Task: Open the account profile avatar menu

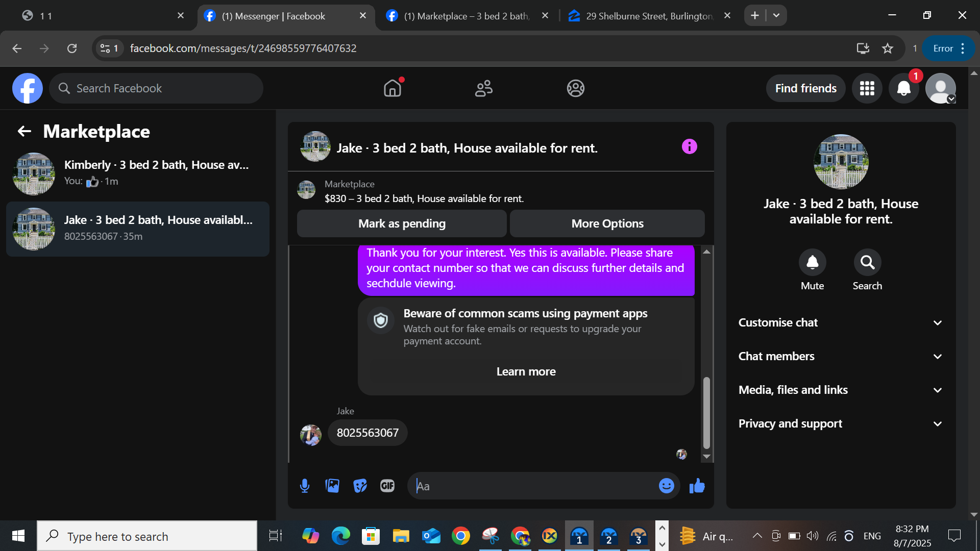Action: [941, 88]
